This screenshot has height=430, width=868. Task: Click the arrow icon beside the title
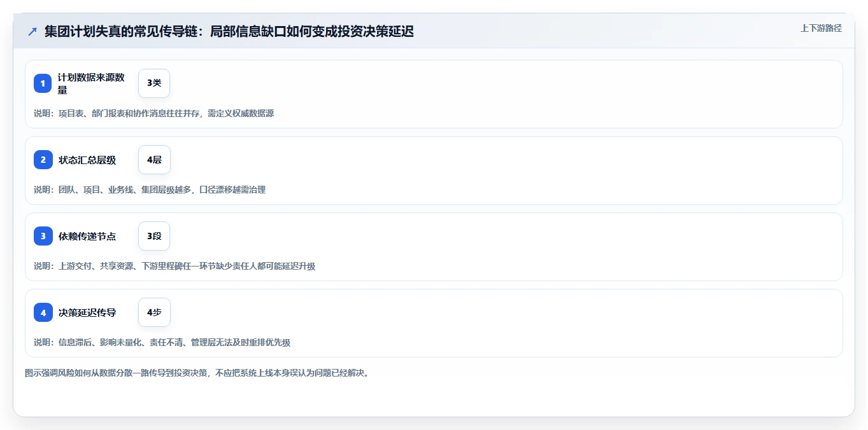coord(32,32)
